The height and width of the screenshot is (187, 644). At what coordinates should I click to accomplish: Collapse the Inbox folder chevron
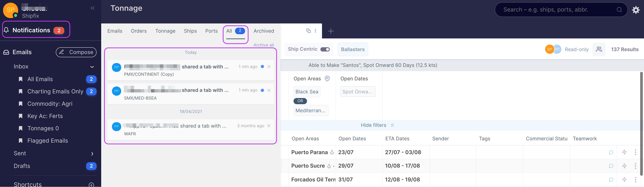[92, 67]
